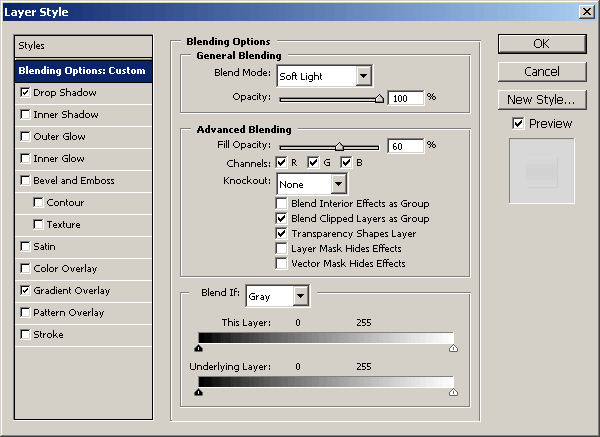Image resolution: width=600 pixels, height=437 pixels.
Task: Uncheck the G channel checkbox
Action: coord(313,163)
